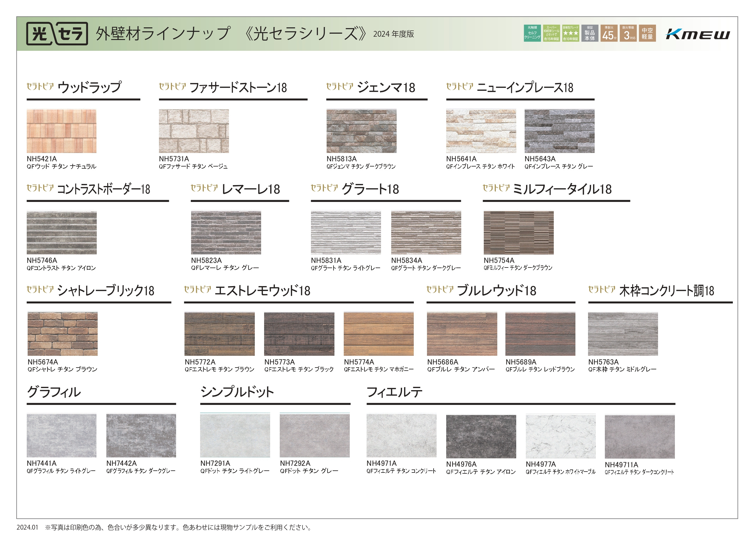The width and height of the screenshot is (756, 538).
Task: Click the three-star 耐候性グレード badge
Action: coord(570,33)
